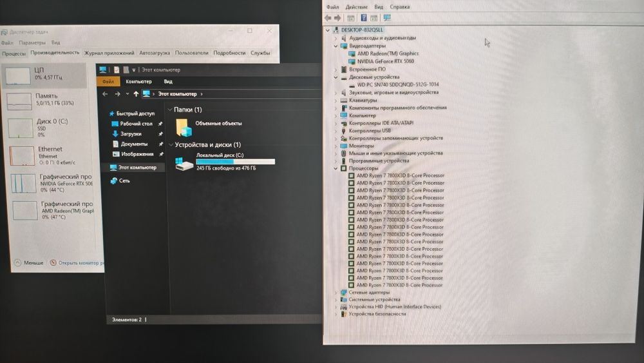Select Программные устройства row in Device Manager
Screen dimensions: 644x363
point(379,161)
